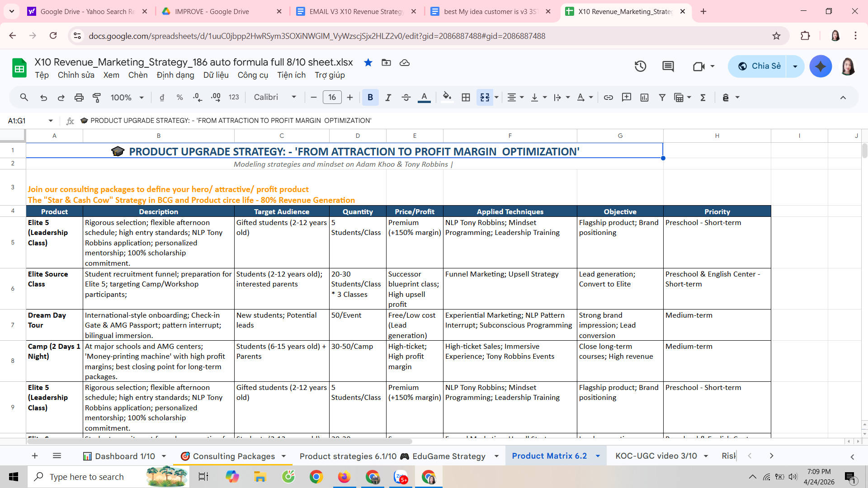Click the create filter funnel icon
This screenshot has width=868, height=488.
(662, 97)
